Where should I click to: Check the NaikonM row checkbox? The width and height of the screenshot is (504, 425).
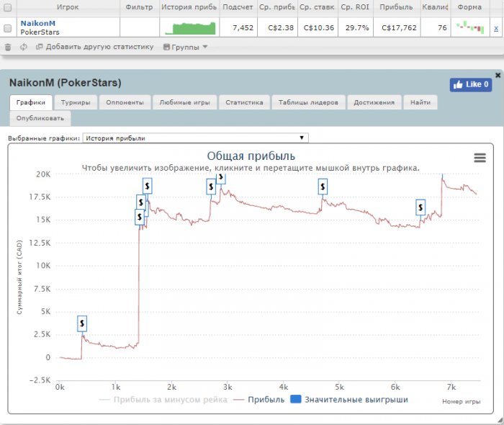click(7, 28)
